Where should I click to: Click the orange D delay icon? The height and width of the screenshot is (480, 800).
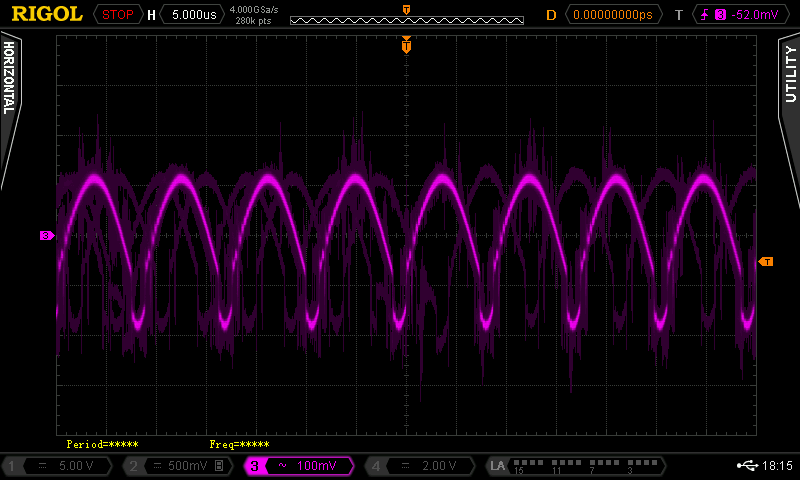[550, 15]
